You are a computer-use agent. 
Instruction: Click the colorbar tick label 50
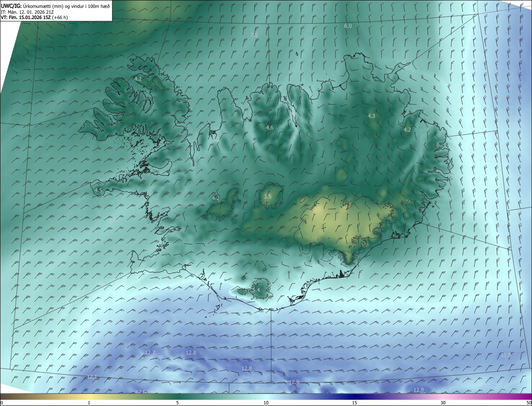pos(529,403)
